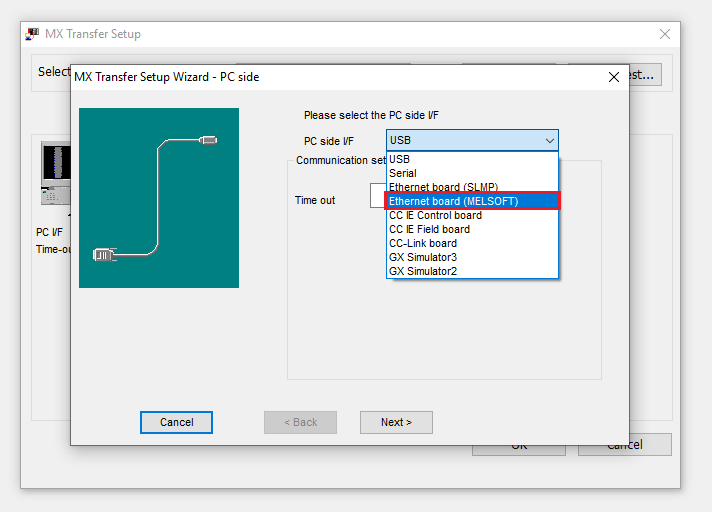Select USB in the dropdown list
This screenshot has width=712, height=512.
472,159
